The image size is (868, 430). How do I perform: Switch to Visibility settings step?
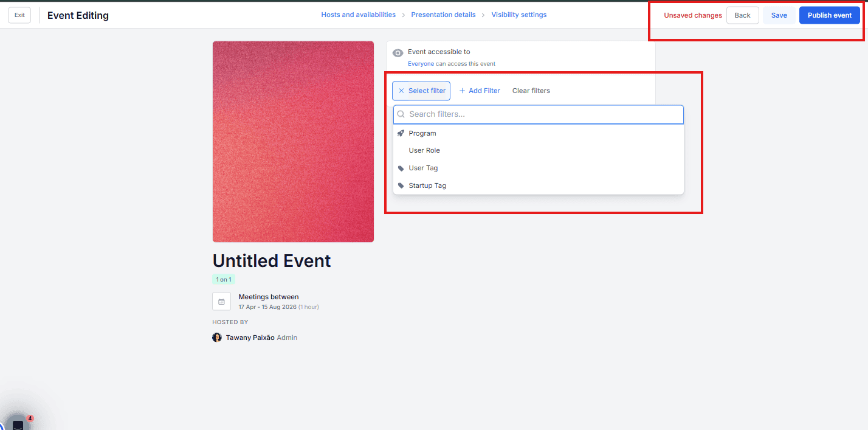518,15
